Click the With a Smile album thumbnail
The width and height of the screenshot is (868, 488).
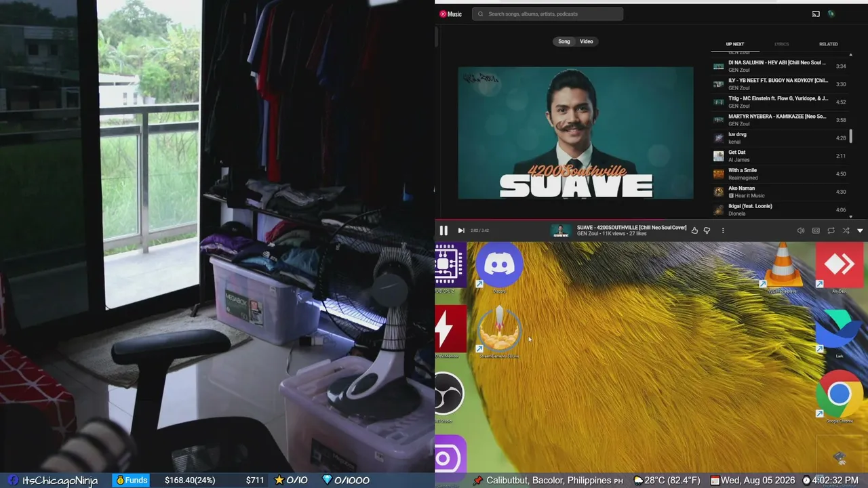point(719,174)
